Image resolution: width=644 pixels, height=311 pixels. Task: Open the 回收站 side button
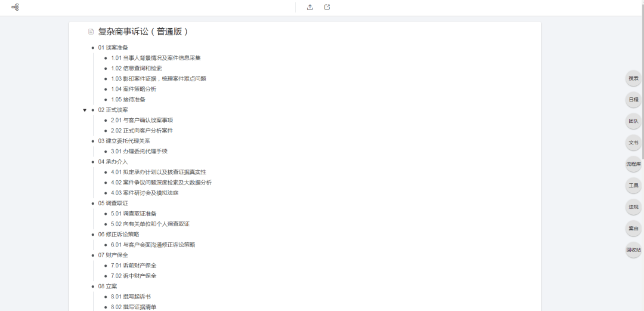633,250
